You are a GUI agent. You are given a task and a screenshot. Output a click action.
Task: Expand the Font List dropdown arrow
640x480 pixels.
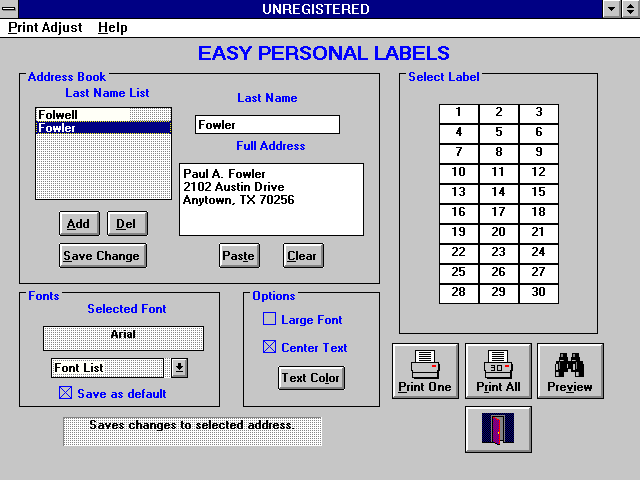pos(179,368)
